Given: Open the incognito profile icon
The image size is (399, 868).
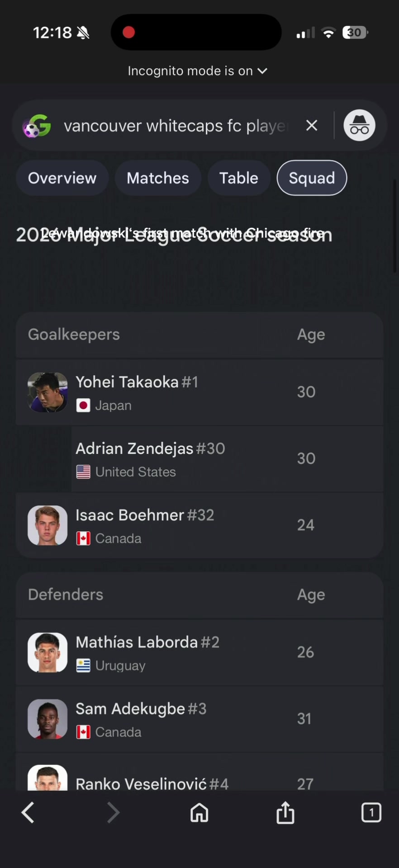Looking at the screenshot, I should click(360, 125).
